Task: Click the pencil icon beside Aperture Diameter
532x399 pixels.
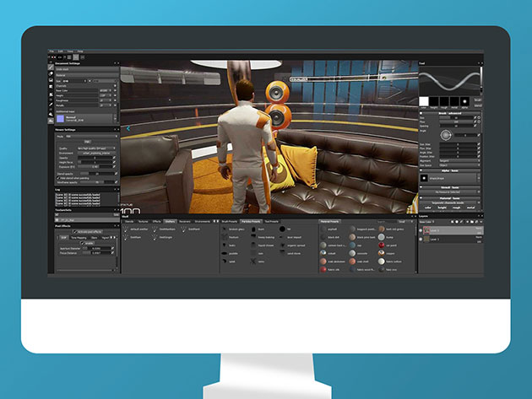Action: (x=112, y=248)
